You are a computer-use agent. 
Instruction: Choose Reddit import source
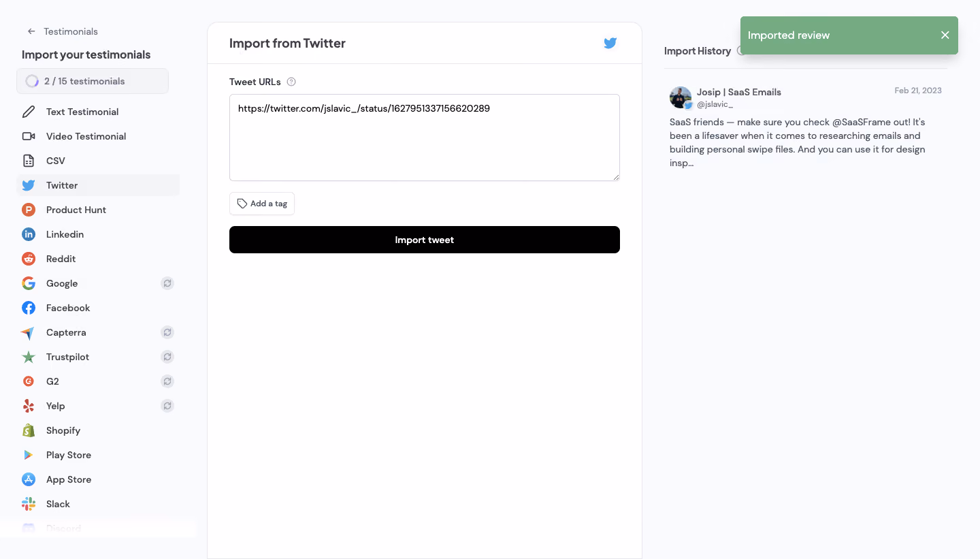(98, 259)
